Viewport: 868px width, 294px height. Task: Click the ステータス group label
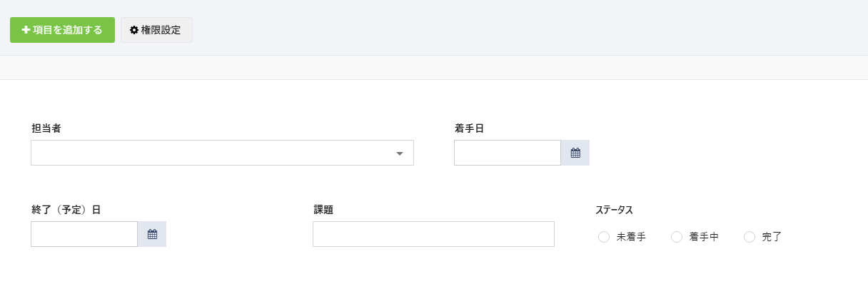tap(614, 210)
